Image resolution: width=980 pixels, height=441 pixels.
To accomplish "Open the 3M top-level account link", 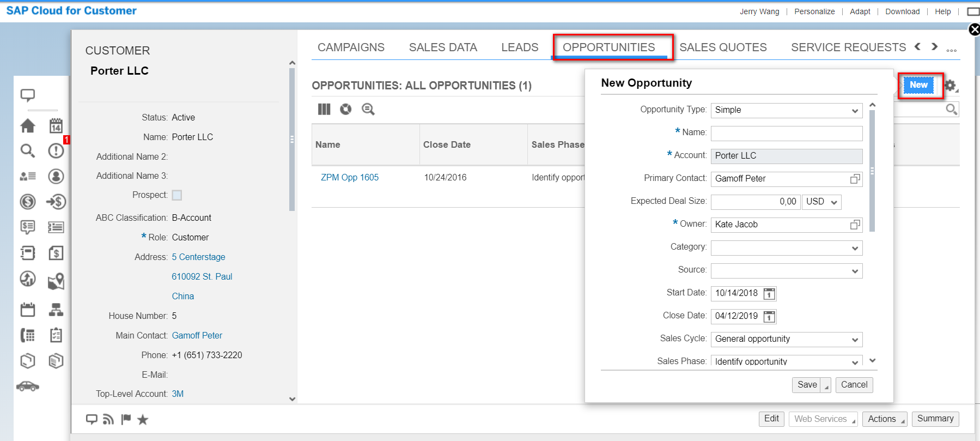I will [178, 394].
